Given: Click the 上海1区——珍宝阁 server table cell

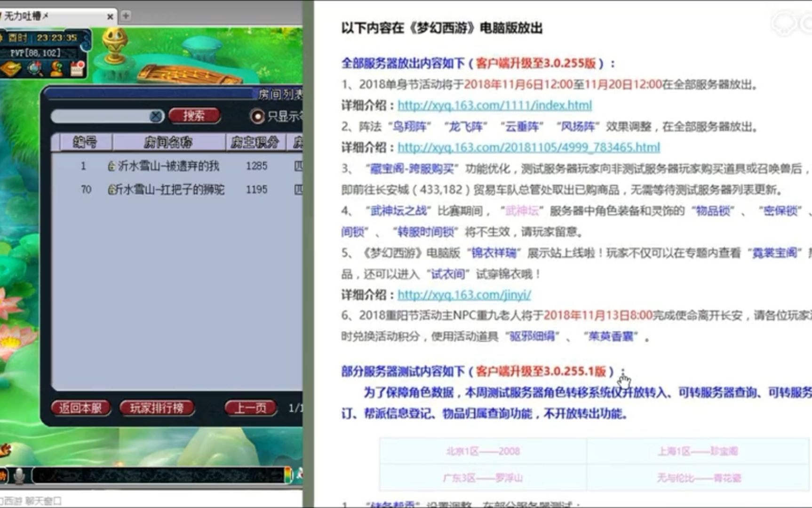Looking at the screenshot, I should [698, 451].
